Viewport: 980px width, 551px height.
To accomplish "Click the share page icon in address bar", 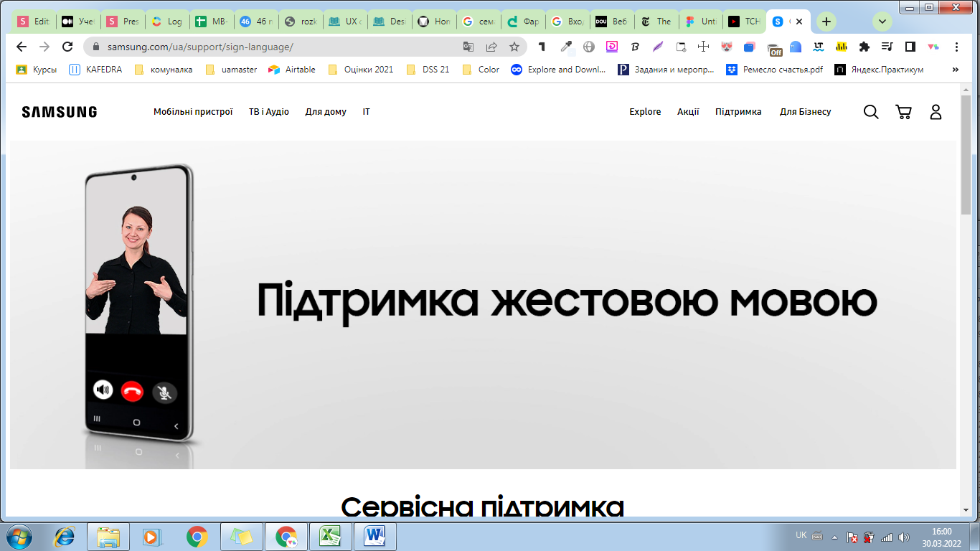I will click(491, 47).
